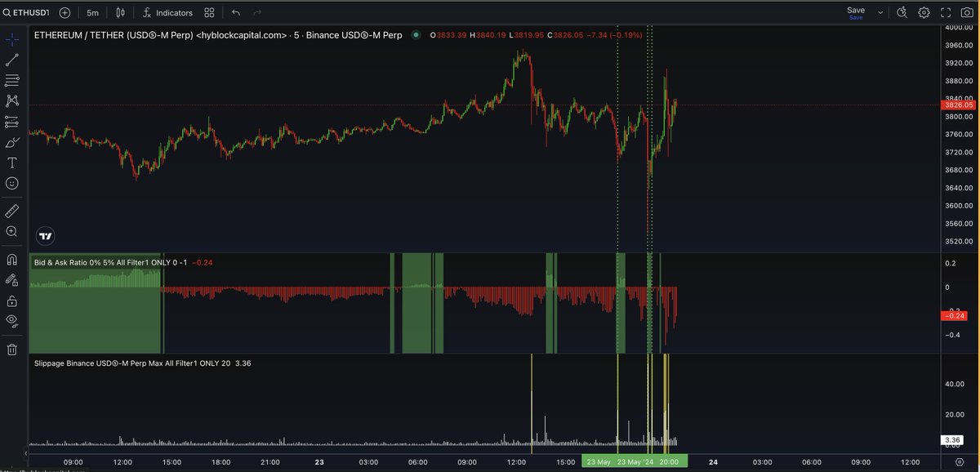
Task: Click the 3.36 slippage value label
Action: [953, 440]
